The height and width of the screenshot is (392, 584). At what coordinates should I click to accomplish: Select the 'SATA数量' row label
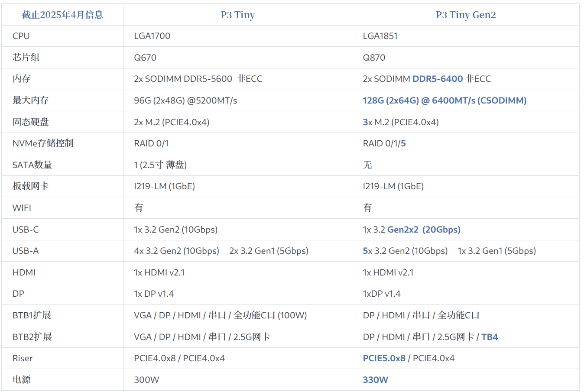[x=32, y=165]
